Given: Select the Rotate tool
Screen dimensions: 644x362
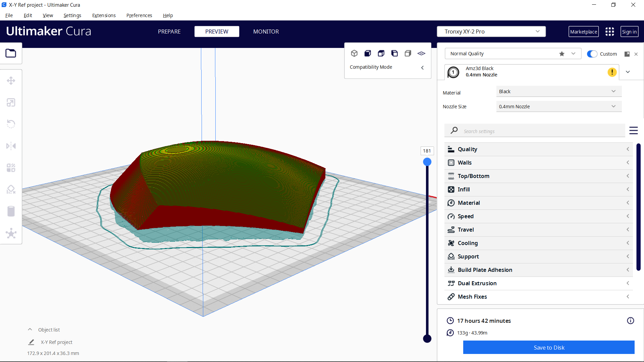Looking at the screenshot, I should (x=11, y=124).
